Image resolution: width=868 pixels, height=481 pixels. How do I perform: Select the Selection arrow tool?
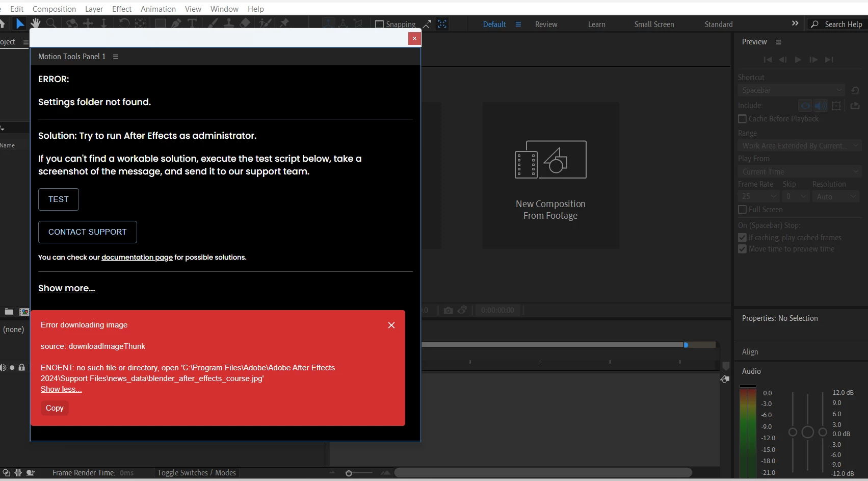click(20, 23)
